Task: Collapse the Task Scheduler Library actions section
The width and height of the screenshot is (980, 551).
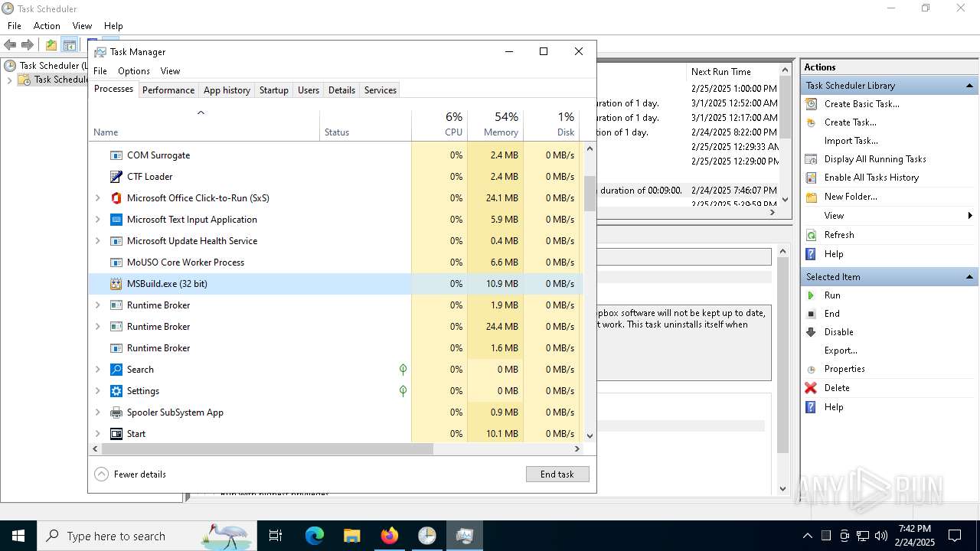Action: click(x=970, y=86)
